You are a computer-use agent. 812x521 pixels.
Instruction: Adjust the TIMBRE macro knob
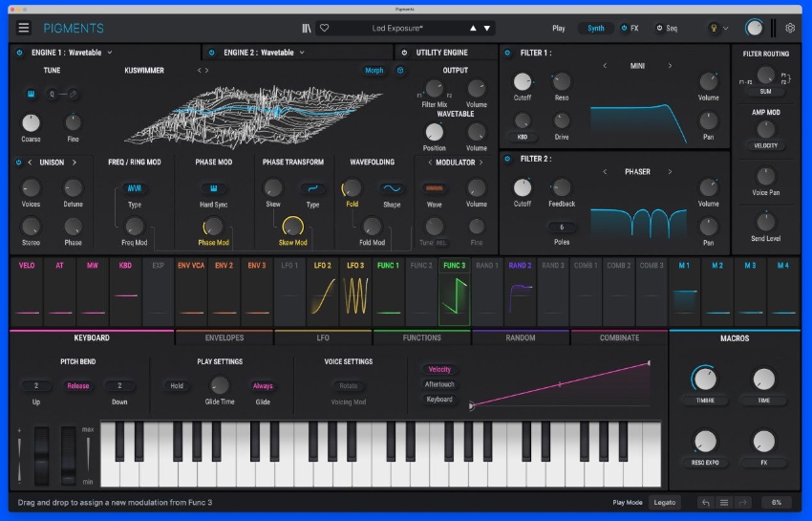click(x=705, y=379)
